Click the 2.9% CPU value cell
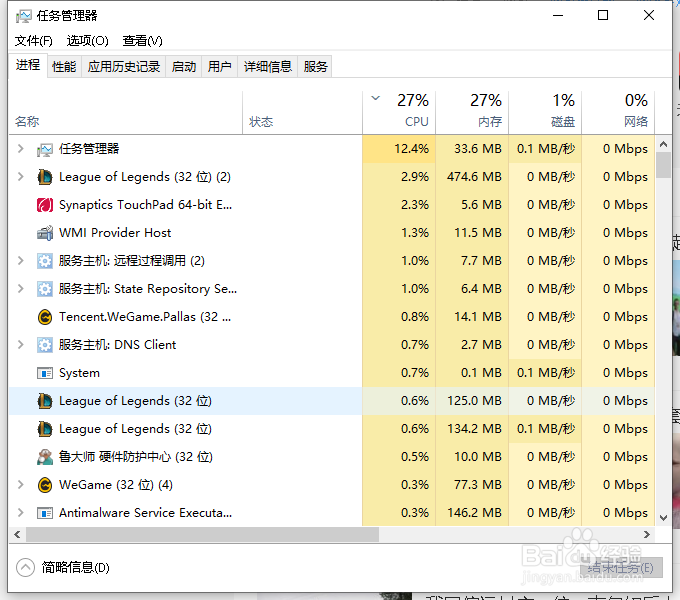 click(399, 177)
